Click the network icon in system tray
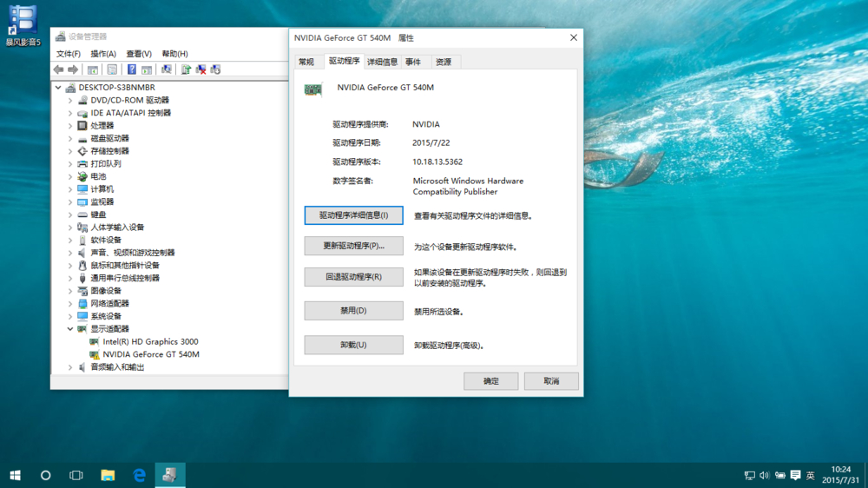Viewport: 868px width, 488px height. 750,475
